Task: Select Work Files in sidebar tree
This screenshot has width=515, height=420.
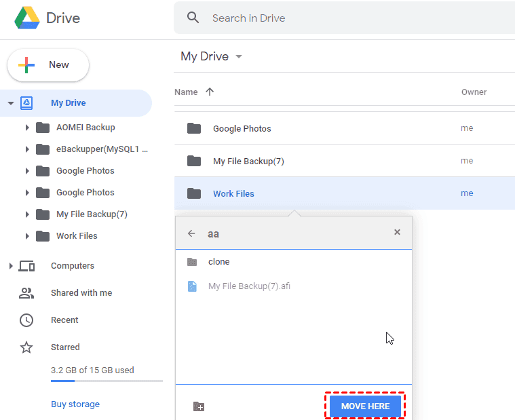Action: pos(77,236)
